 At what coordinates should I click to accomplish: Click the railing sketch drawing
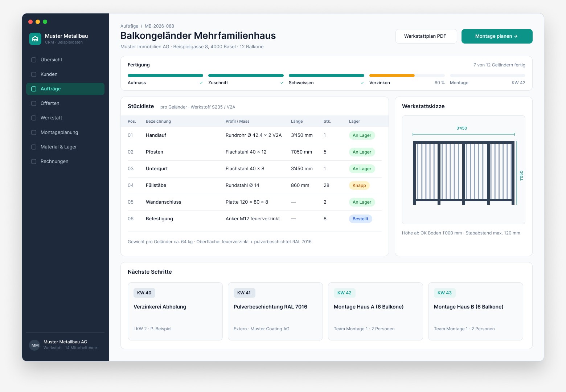click(x=464, y=170)
